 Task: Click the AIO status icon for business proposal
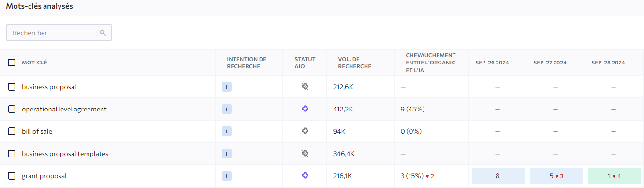tap(305, 87)
